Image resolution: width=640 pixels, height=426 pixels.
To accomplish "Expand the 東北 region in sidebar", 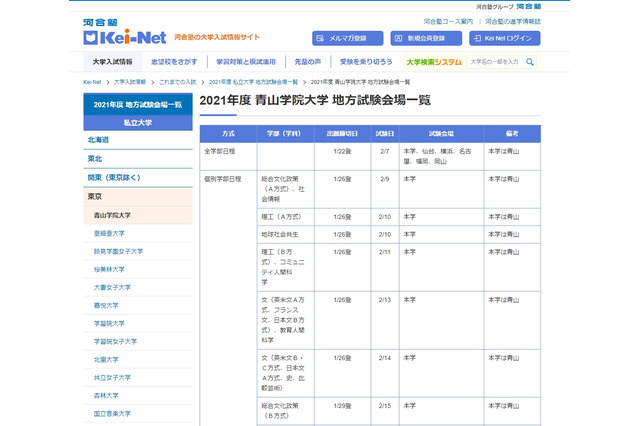I will [x=138, y=159].
